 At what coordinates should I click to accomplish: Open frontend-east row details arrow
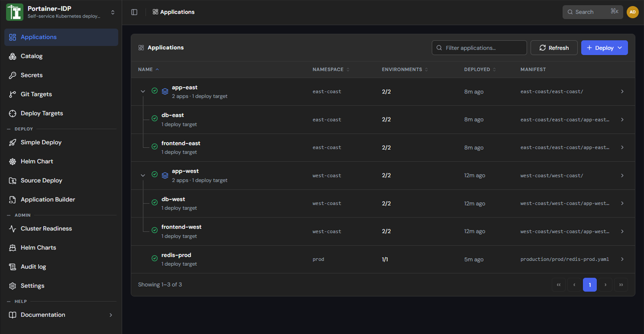click(622, 148)
